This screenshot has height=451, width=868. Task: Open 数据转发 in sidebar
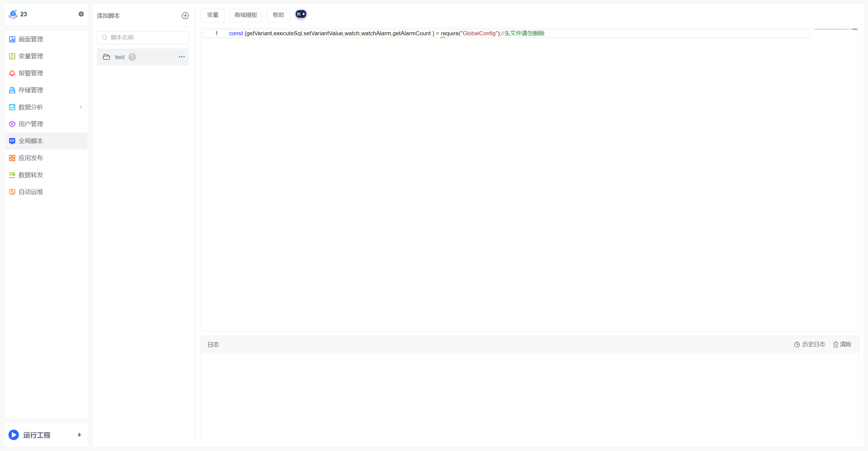click(31, 175)
